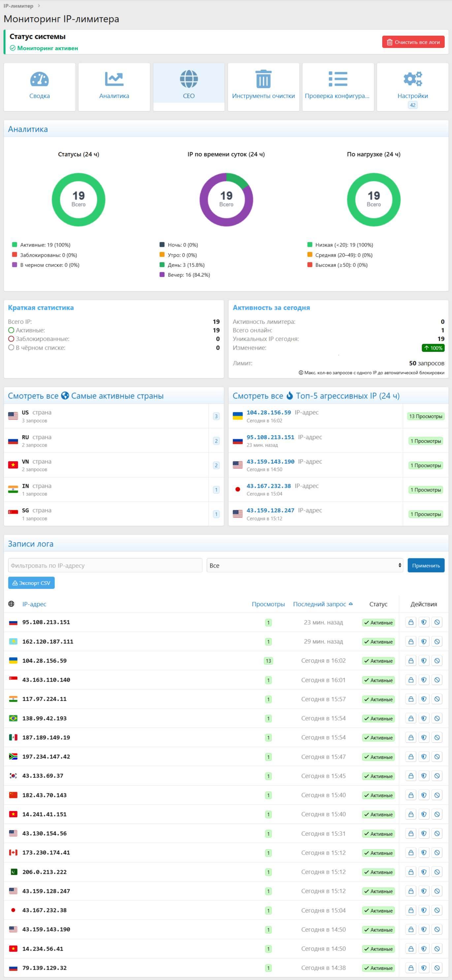Click the Применить filter button
This screenshot has height=980, width=452.
click(x=426, y=565)
